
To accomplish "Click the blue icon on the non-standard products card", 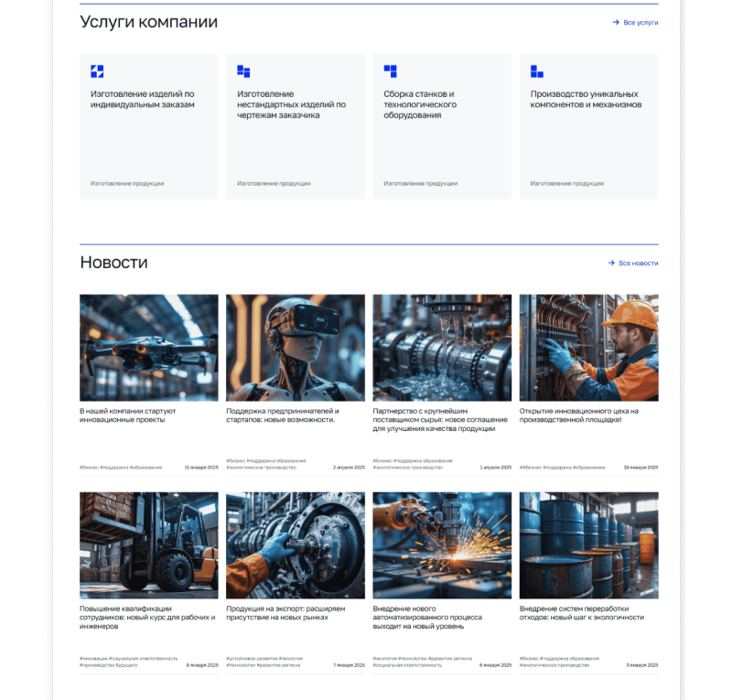I will 243,71.
